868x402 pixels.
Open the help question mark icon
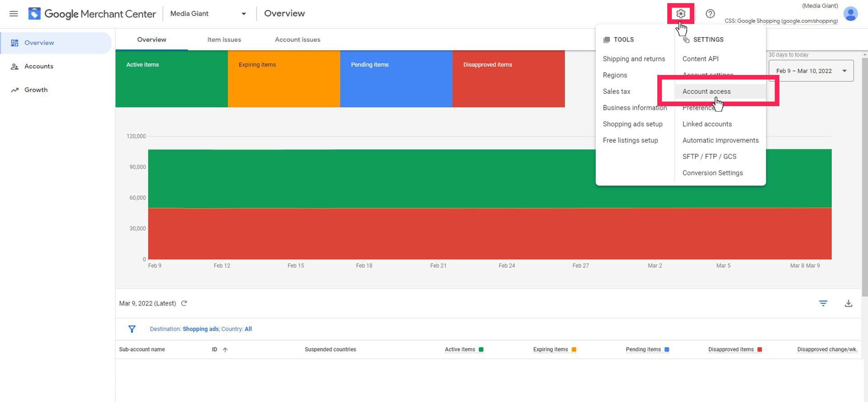point(710,14)
